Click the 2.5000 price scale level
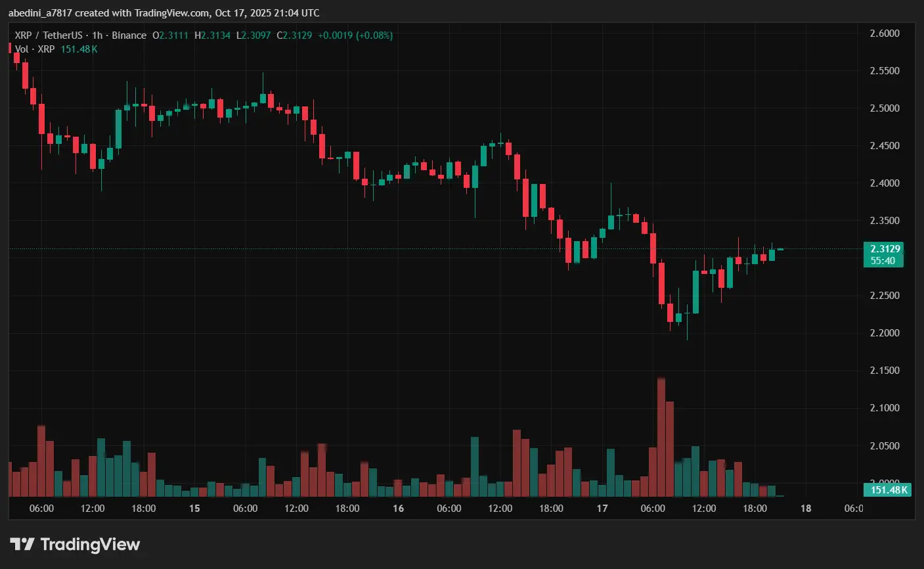 coord(884,108)
